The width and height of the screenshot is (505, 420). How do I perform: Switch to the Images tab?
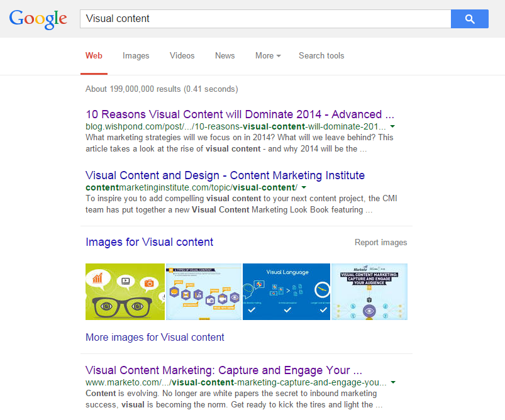pyautogui.click(x=136, y=56)
